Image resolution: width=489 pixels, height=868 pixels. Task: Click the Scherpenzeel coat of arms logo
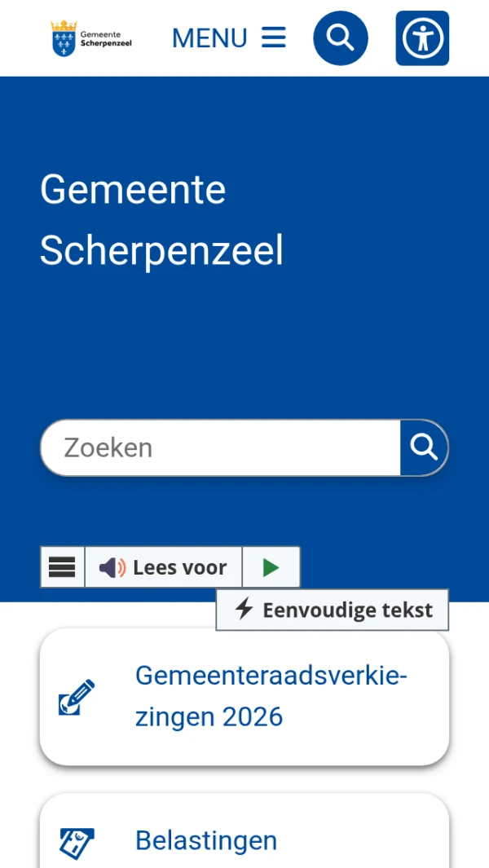click(x=64, y=38)
